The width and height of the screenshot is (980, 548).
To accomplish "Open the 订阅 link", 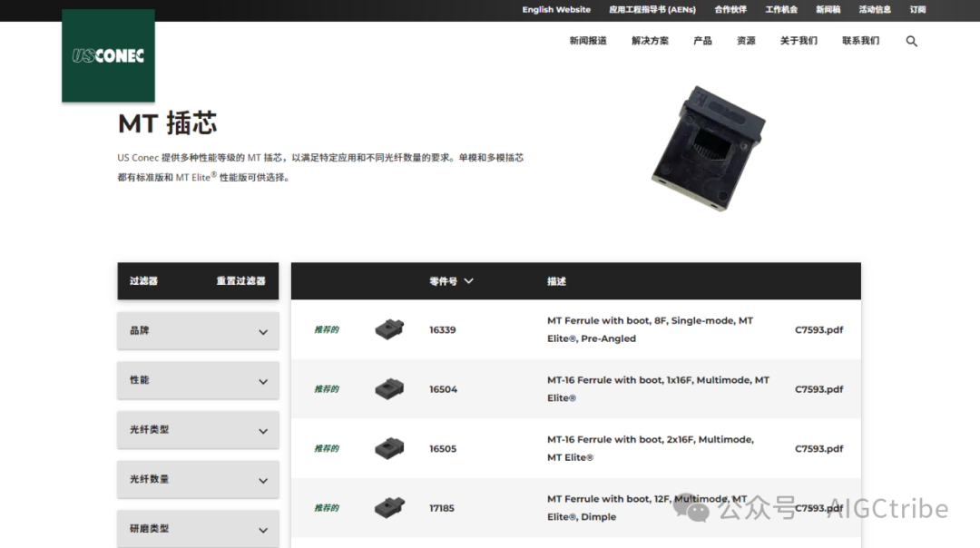I will click(x=918, y=9).
